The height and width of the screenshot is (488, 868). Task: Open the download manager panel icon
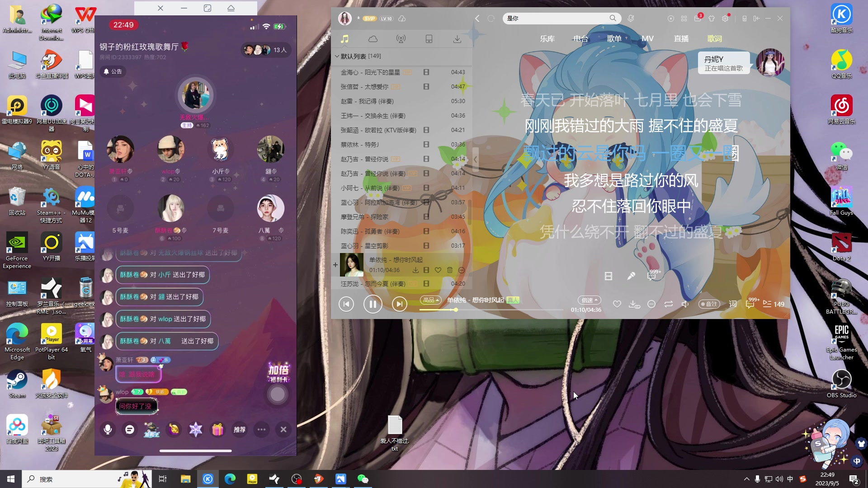click(458, 39)
